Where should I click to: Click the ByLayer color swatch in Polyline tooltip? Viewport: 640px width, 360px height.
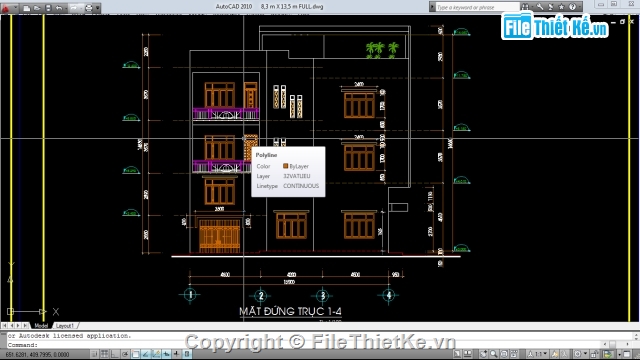285,166
